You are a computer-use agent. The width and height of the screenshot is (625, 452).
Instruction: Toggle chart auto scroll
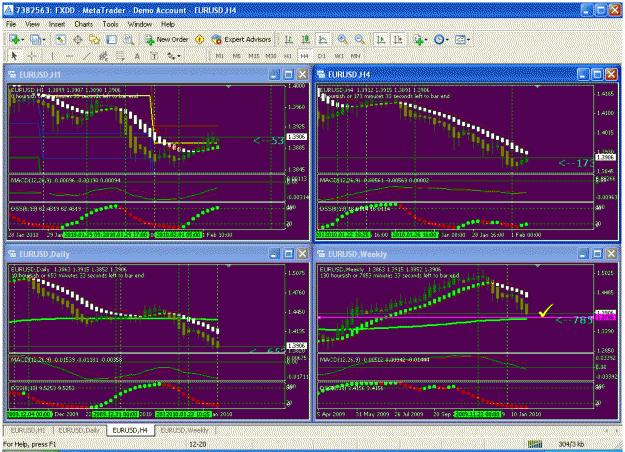(381, 39)
